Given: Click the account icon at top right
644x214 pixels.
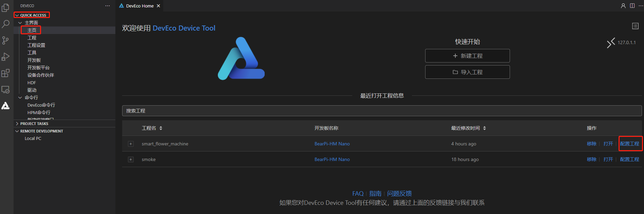Looking at the screenshot, I should [623, 6].
